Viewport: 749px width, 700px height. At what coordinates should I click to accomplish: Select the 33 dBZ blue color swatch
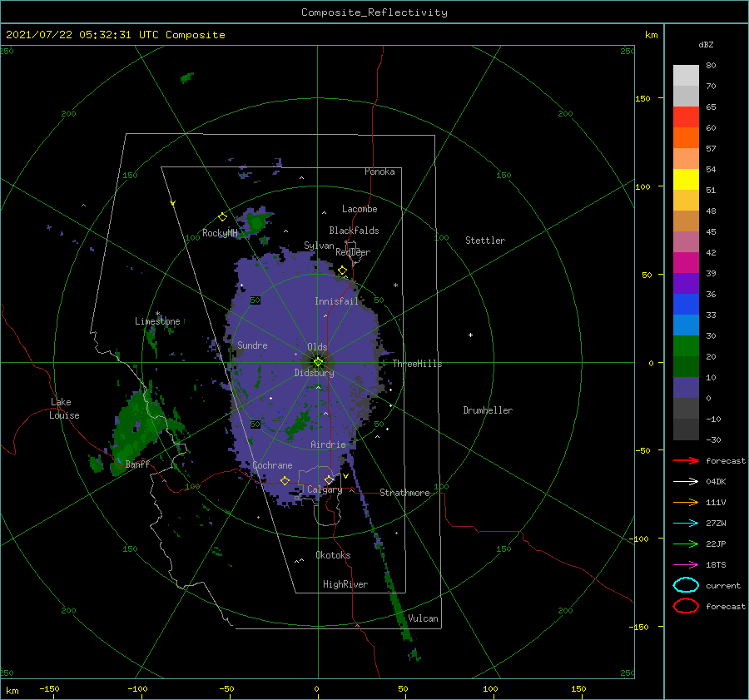click(686, 325)
